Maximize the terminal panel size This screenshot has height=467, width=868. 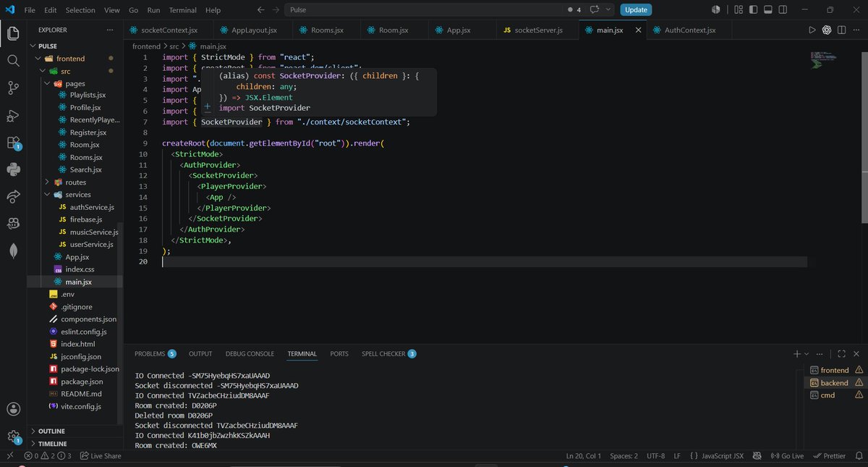pyautogui.click(x=842, y=354)
